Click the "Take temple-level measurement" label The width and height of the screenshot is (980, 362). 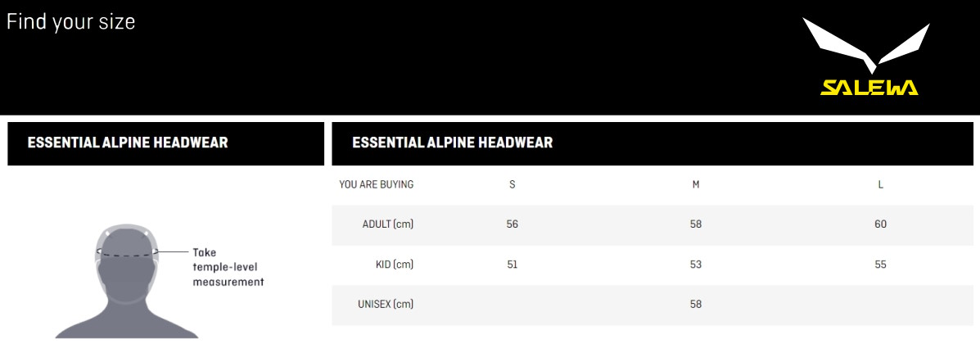click(228, 267)
